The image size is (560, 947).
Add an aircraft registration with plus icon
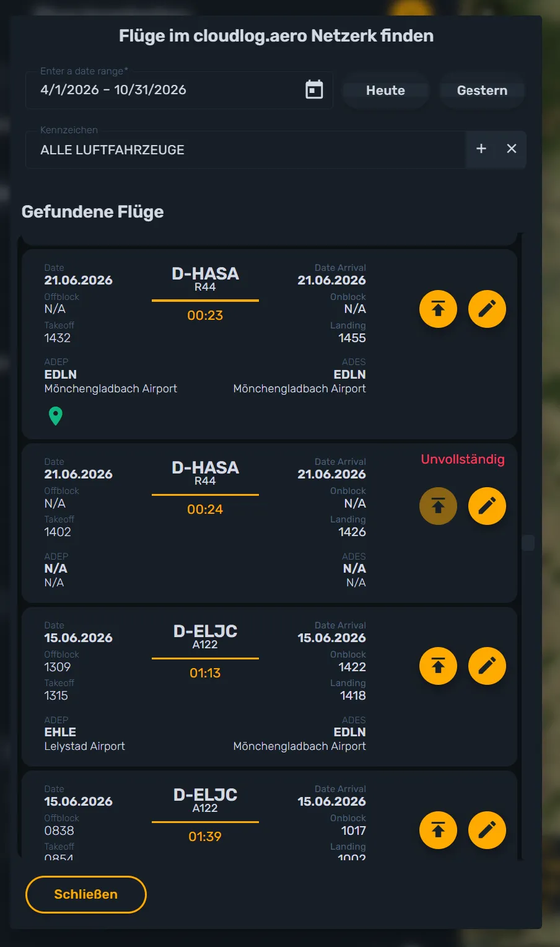point(481,149)
